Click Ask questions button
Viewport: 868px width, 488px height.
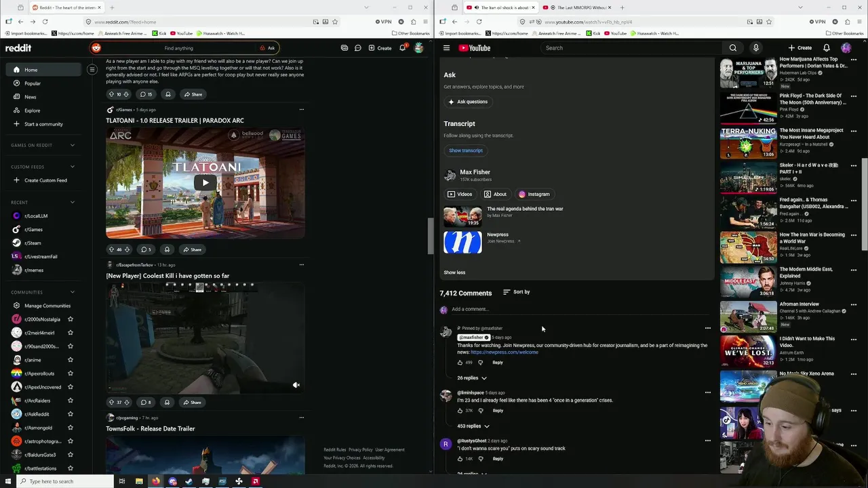468,102
